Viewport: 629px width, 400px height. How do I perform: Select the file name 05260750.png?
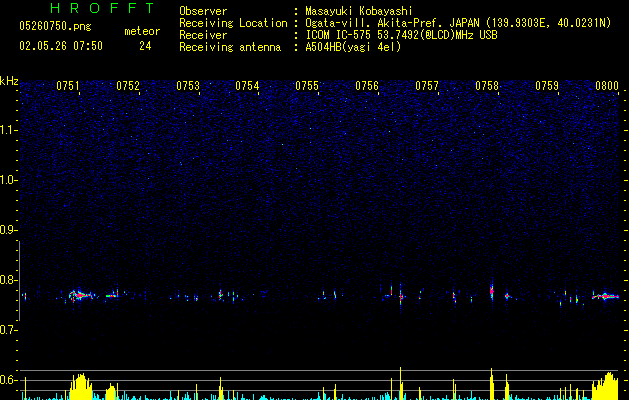click(55, 26)
